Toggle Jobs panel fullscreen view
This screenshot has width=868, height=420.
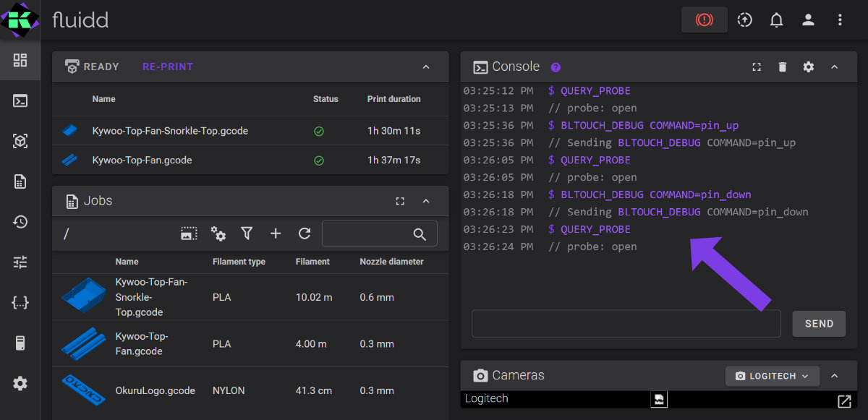pyautogui.click(x=400, y=201)
